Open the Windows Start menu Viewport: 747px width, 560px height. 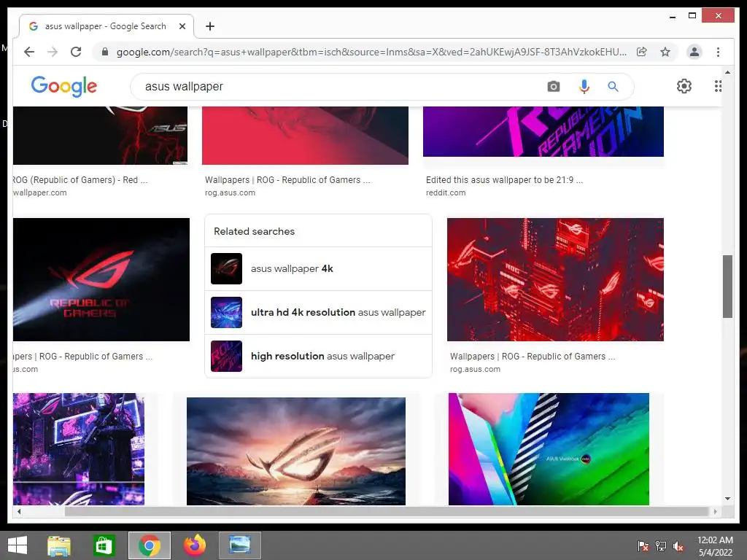[18, 545]
